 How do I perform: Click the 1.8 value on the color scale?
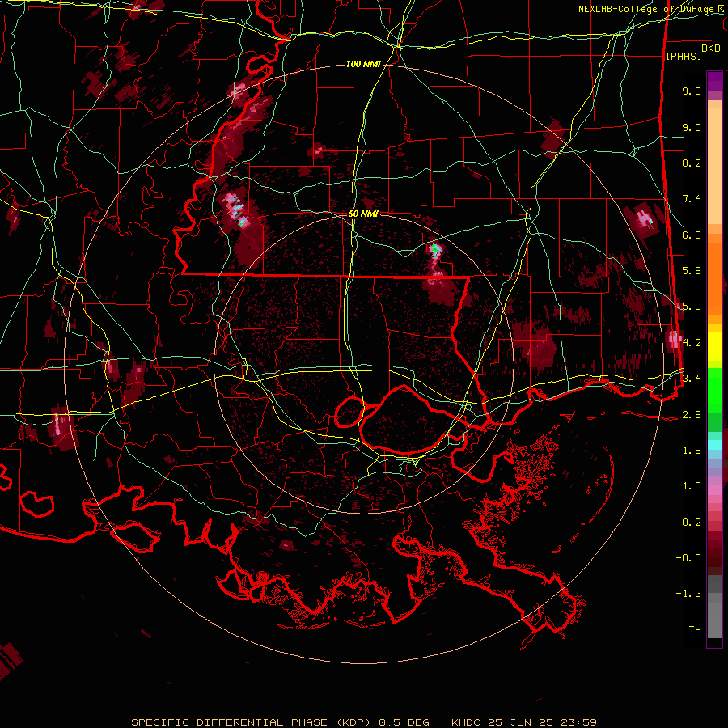(692, 451)
